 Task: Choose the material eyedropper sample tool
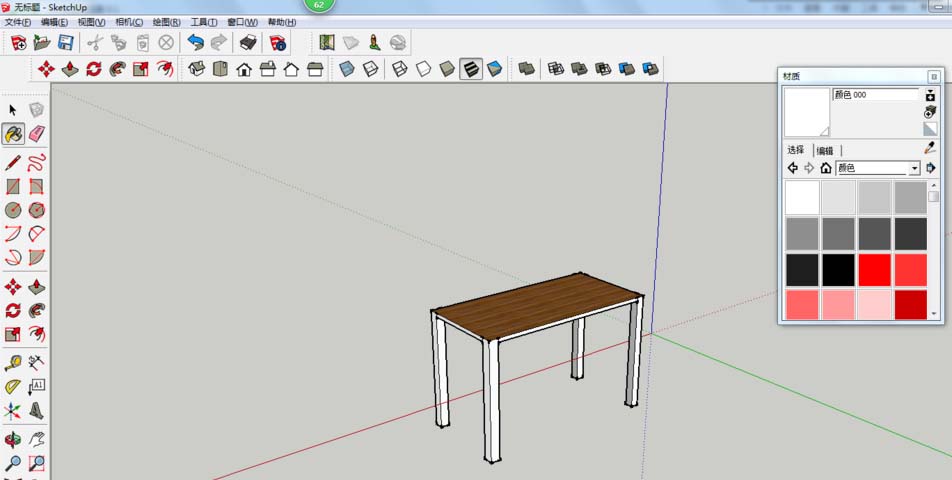930,147
